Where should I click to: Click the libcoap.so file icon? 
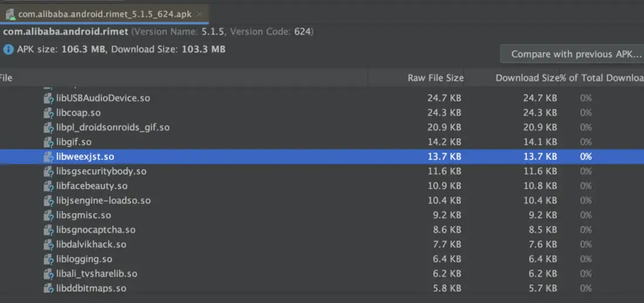point(49,113)
